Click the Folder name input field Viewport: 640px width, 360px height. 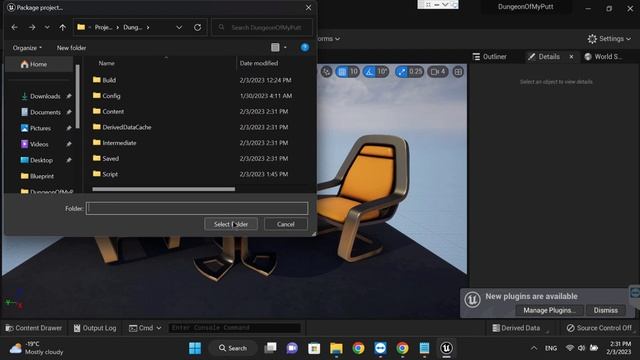coord(197,208)
